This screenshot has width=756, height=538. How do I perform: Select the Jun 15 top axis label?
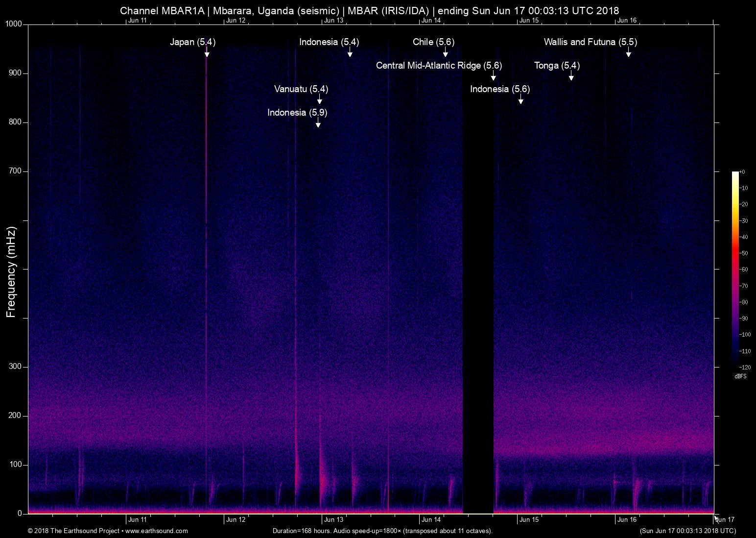pyautogui.click(x=529, y=20)
